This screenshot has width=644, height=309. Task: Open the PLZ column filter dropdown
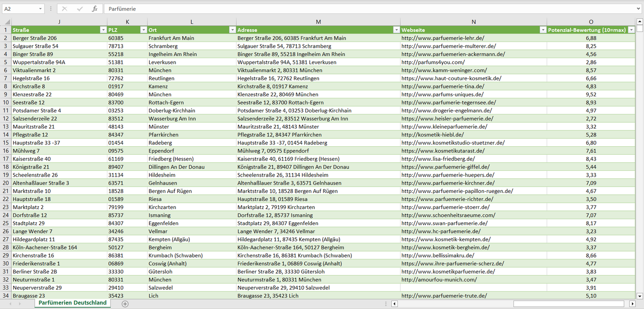pos(143,30)
